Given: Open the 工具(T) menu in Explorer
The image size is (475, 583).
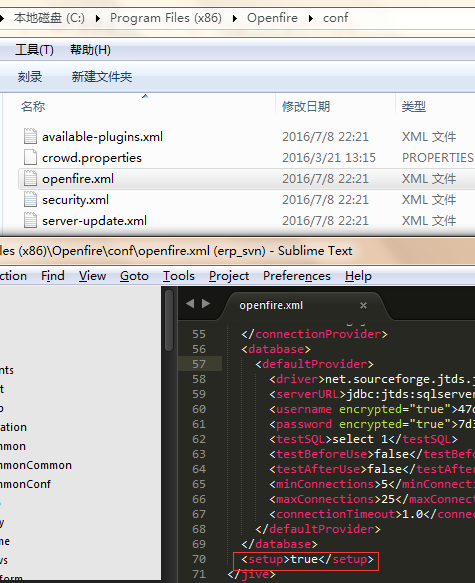Looking at the screenshot, I should pos(34,50).
